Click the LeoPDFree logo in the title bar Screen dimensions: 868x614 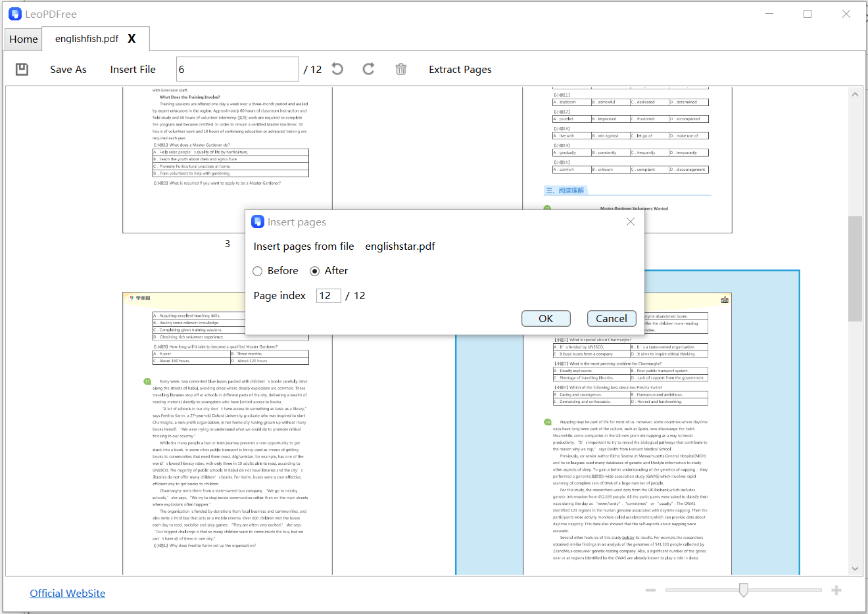click(14, 13)
